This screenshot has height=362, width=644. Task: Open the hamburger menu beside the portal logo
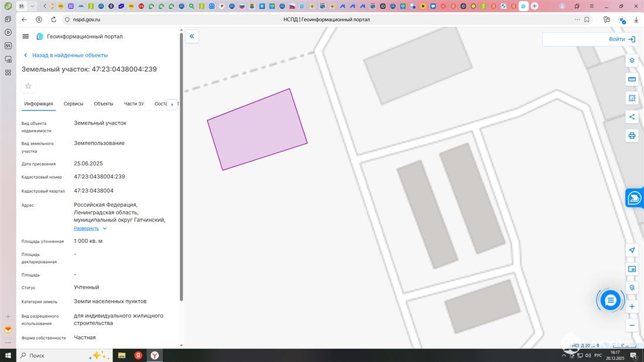(25, 36)
